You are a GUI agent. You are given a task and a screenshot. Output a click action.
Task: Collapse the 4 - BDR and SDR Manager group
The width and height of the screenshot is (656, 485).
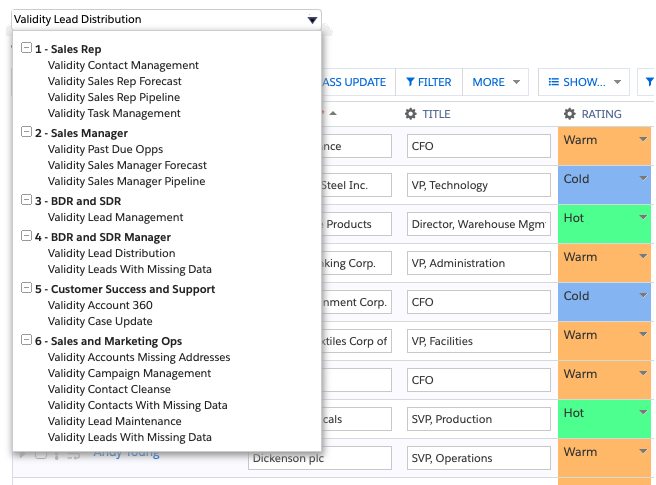pos(26,236)
